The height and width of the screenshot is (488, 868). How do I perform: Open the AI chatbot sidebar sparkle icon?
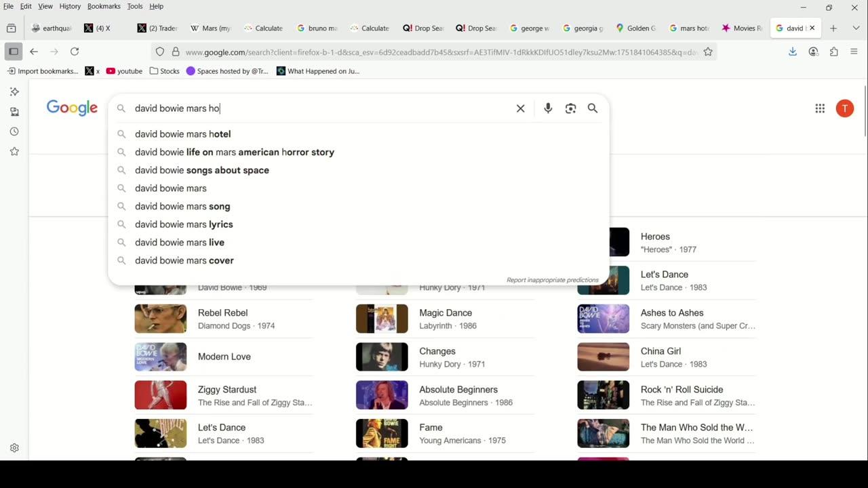pos(14,91)
